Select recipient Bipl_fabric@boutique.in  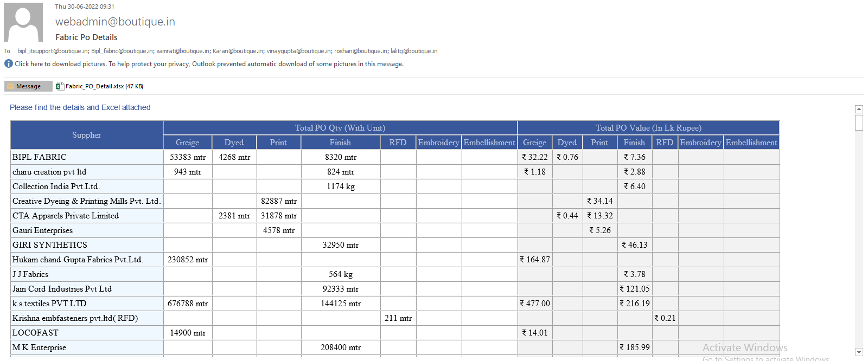click(x=123, y=51)
